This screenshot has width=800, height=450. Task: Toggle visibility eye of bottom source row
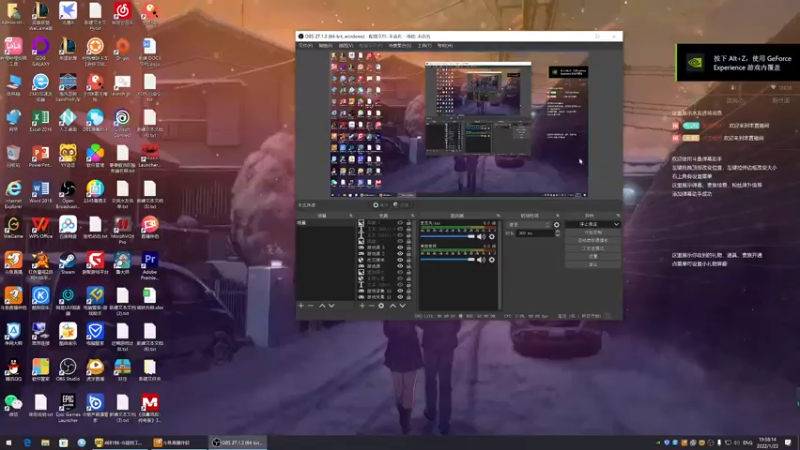400,297
